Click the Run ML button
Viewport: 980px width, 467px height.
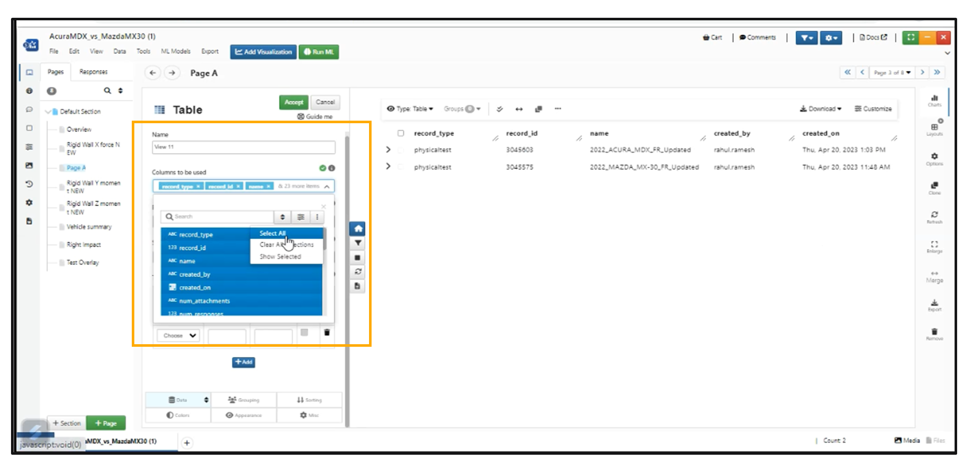pos(319,52)
